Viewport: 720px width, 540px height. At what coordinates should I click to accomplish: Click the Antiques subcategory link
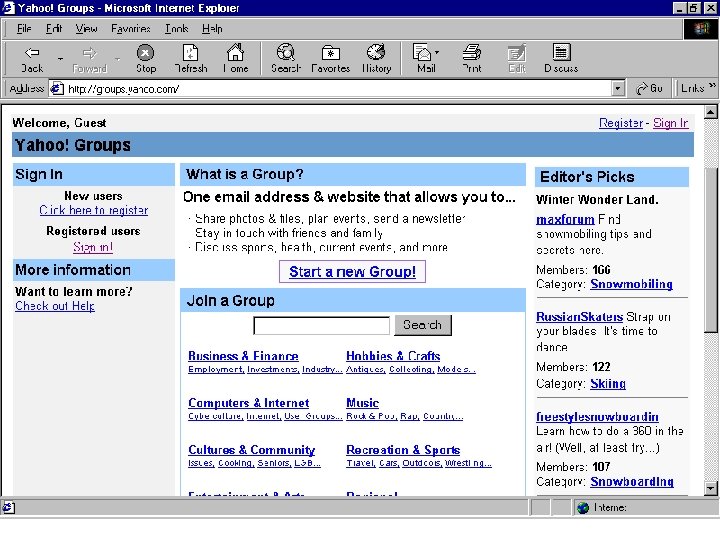[366, 369]
